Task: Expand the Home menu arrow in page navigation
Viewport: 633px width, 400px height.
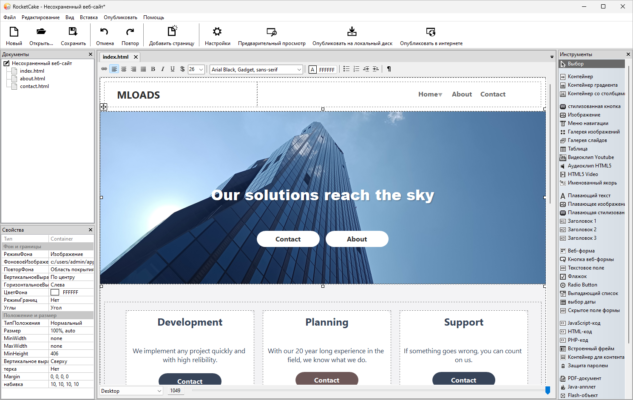Action: click(440, 94)
